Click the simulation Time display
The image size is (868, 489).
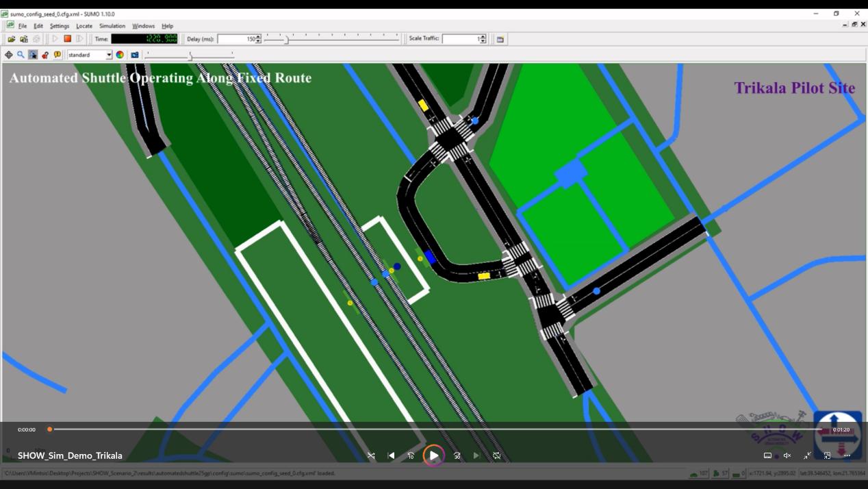144,39
